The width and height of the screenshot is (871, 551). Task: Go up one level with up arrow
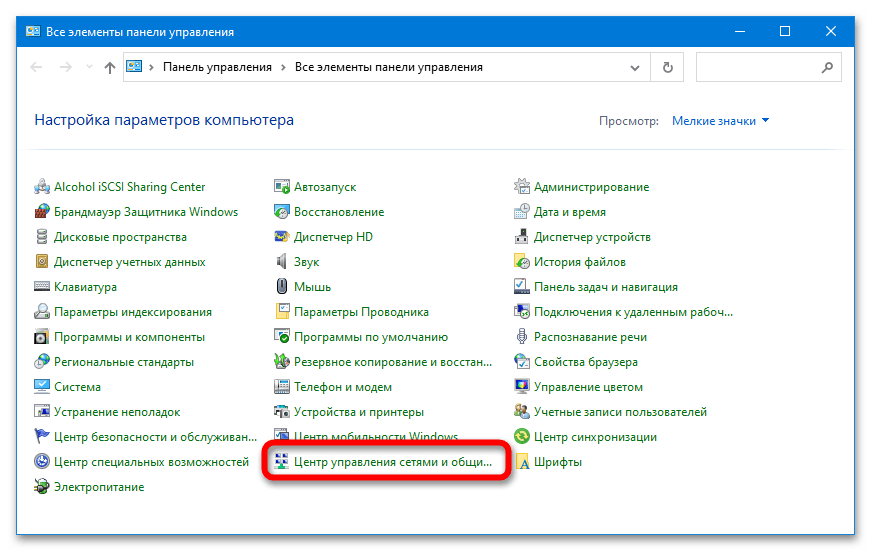[x=110, y=68]
